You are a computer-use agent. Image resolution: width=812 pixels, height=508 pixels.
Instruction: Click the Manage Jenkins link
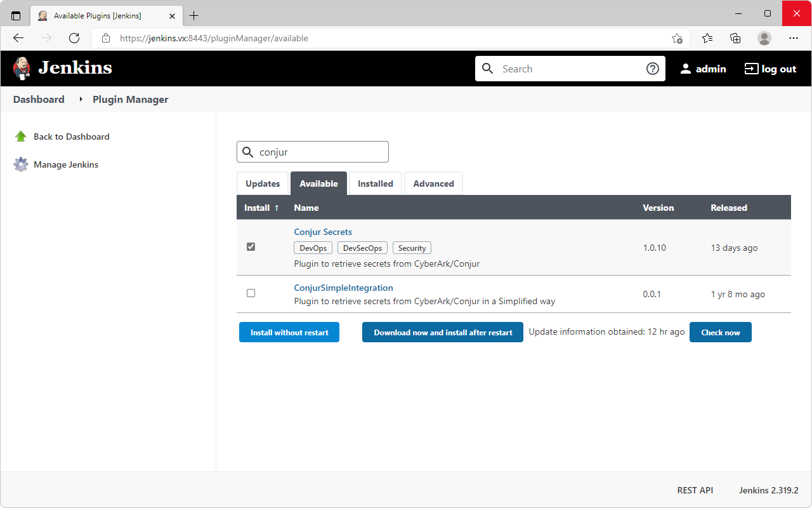click(x=66, y=164)
